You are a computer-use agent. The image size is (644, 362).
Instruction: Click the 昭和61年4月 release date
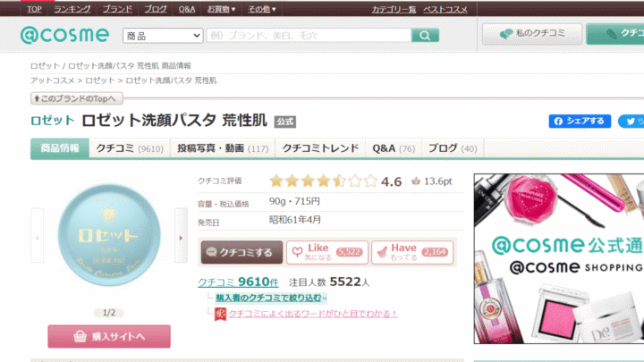(295, 220)
